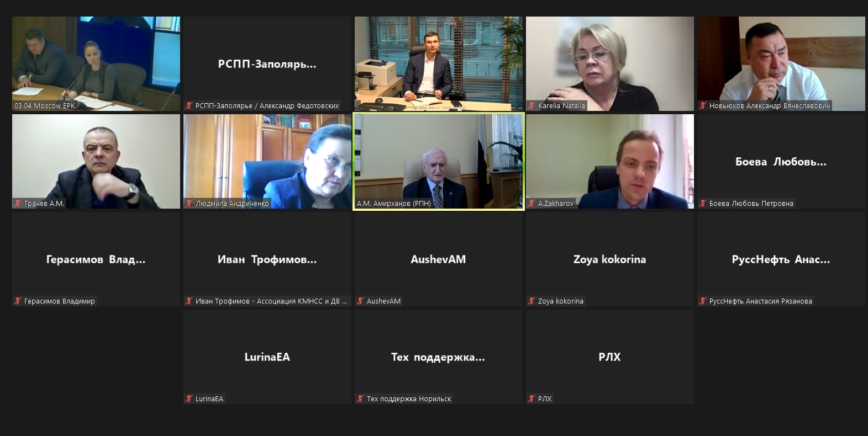Select the LurinaEA participant tile
Viewport: 868px width, 436px height.
(x=267, y=357)
